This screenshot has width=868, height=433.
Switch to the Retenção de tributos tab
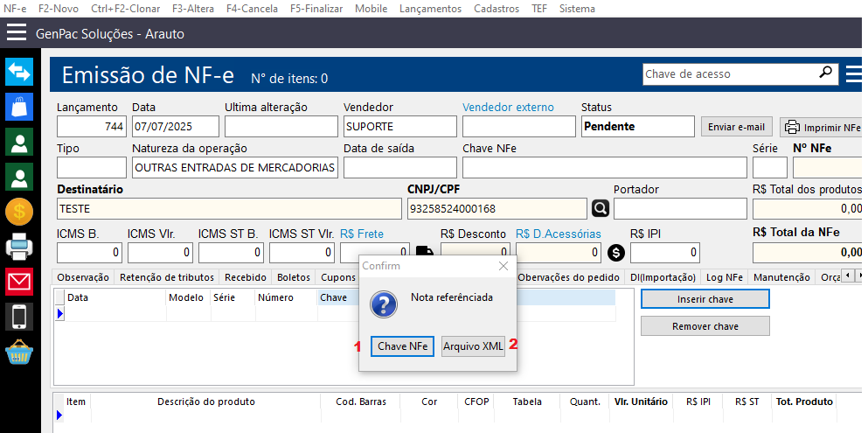click(x=166, y=277)
